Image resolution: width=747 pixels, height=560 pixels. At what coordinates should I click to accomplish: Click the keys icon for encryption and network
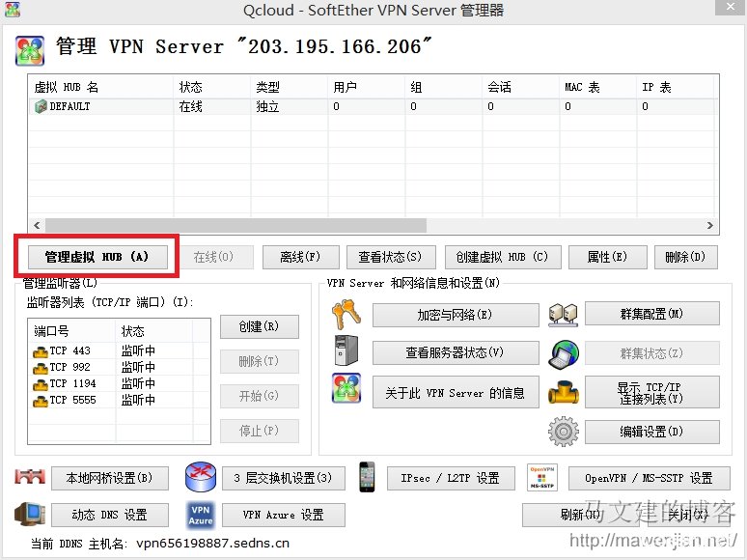[346, 315]
